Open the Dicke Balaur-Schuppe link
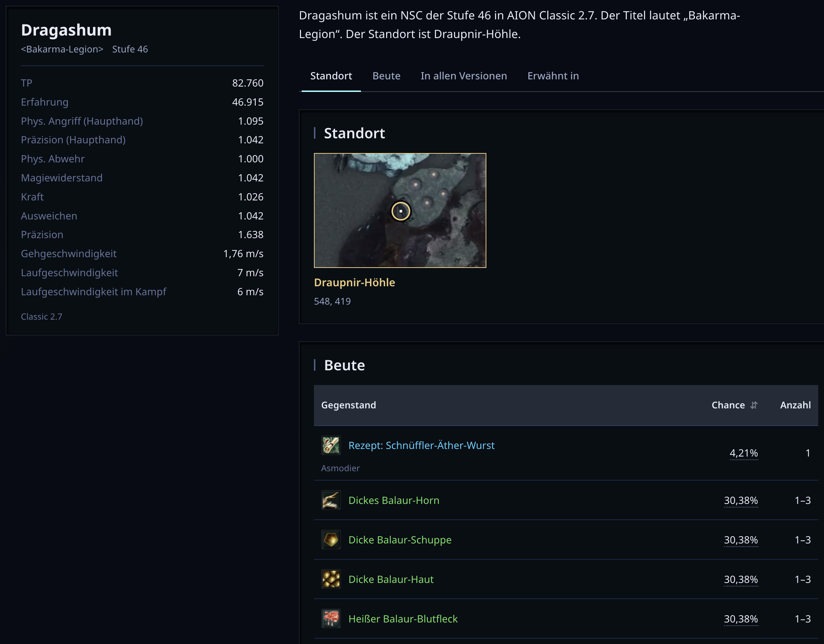824x644 pixels. pyautogui.click(x=399, y=540)
